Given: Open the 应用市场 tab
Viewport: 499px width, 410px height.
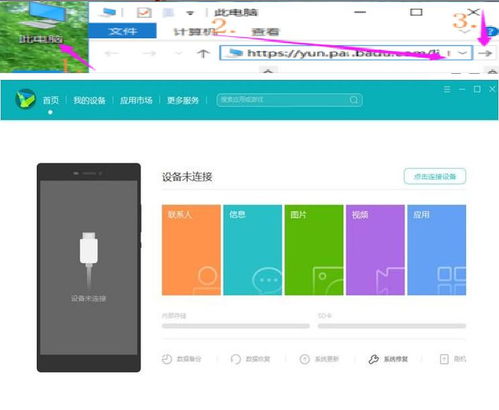Looking at the screenshot, I should coord(136,100).
